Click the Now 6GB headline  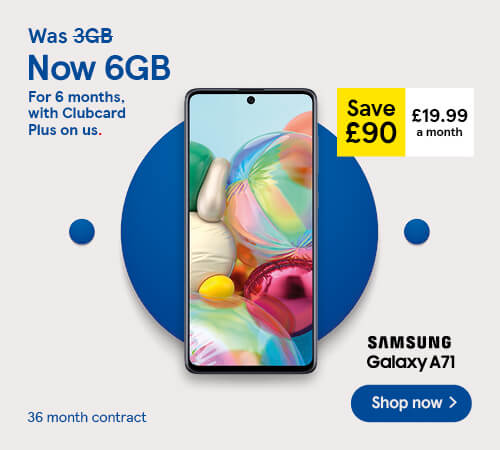99,68
